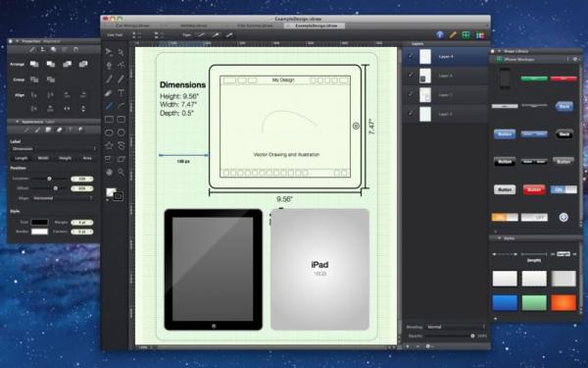Image resolution: width=588 pixels, height=368 pixels.
Task: Open the Blending Normal dropdown
Action: click(456, 327)
